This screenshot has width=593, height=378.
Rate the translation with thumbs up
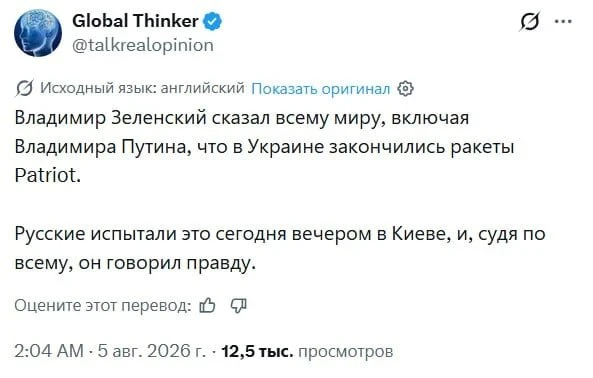207,305
